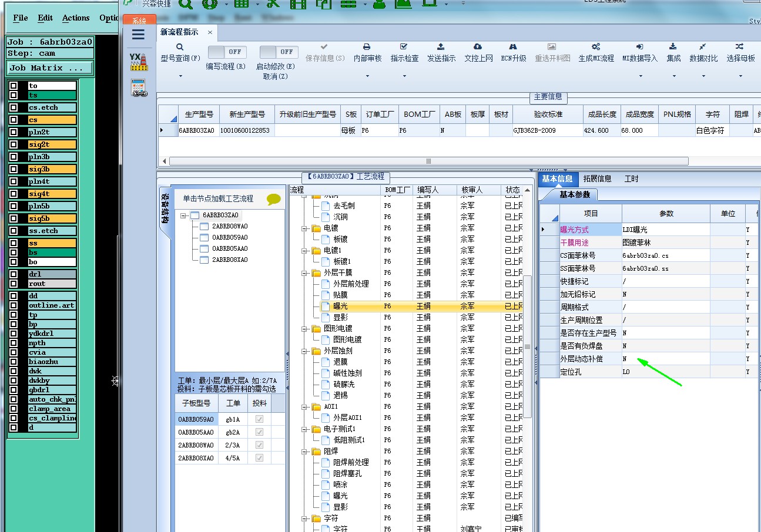The width and height of the screenshot is (761, 532).
Task: Collapse the AOI1 folder expander
Action: (x=304, y=407)
